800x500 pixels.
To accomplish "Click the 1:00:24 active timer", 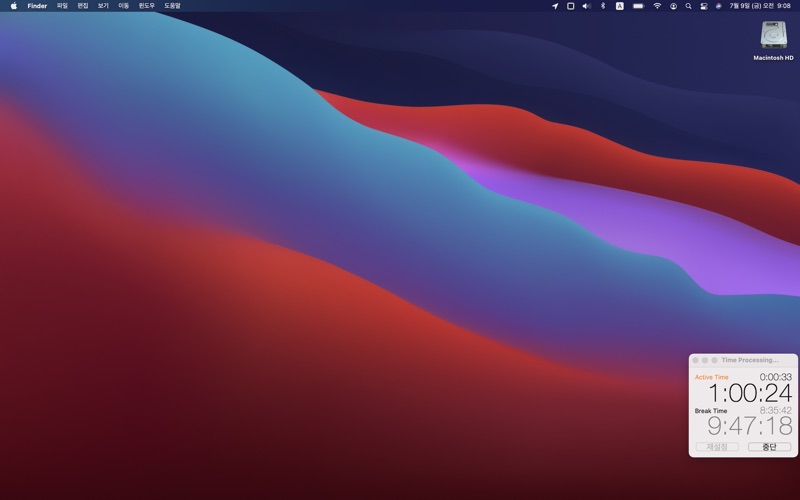I will tap(751, 393).
